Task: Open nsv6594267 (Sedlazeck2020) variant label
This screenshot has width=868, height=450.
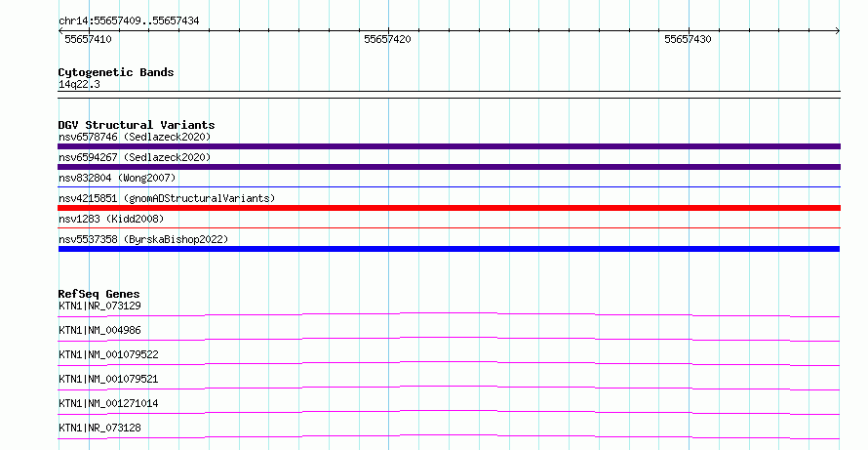Action: (135, 157)
